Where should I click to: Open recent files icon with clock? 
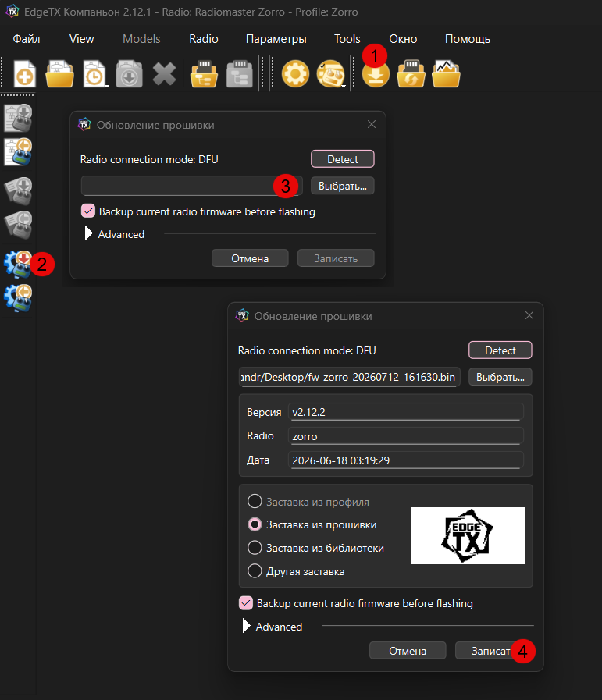[94, 73]
